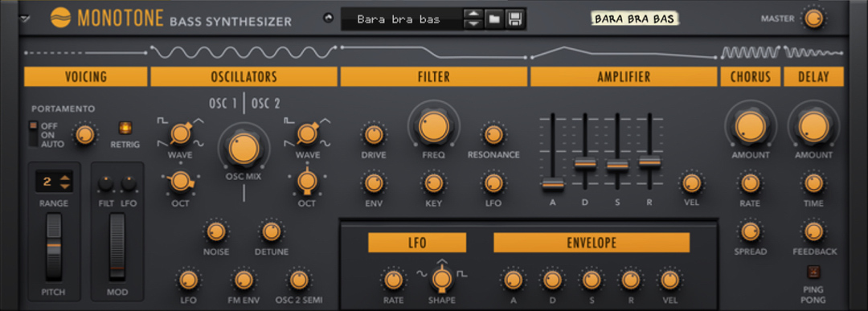The width and height of the screenshot is (868, 311).
Task: Click the MOD wheel
Action: 117,247
